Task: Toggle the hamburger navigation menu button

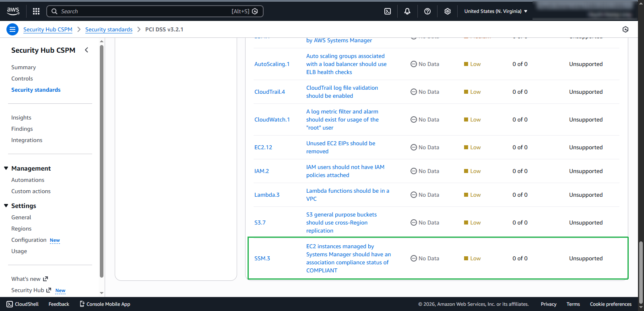Action: click(12, 29)
